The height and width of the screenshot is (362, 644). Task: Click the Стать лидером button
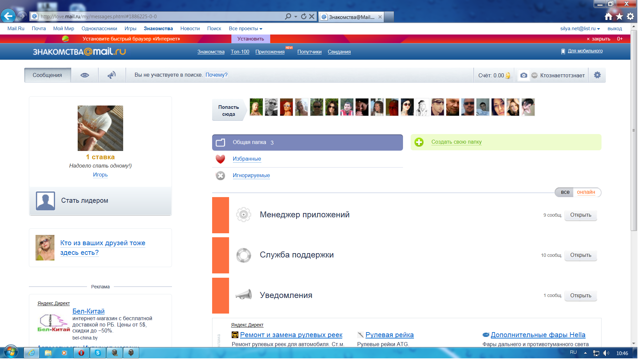point(101,201)
